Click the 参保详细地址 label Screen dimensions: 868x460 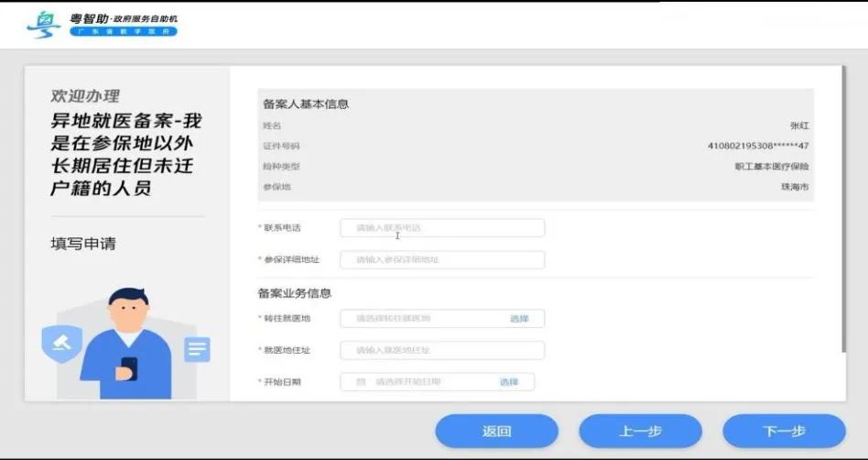(292, 259)
